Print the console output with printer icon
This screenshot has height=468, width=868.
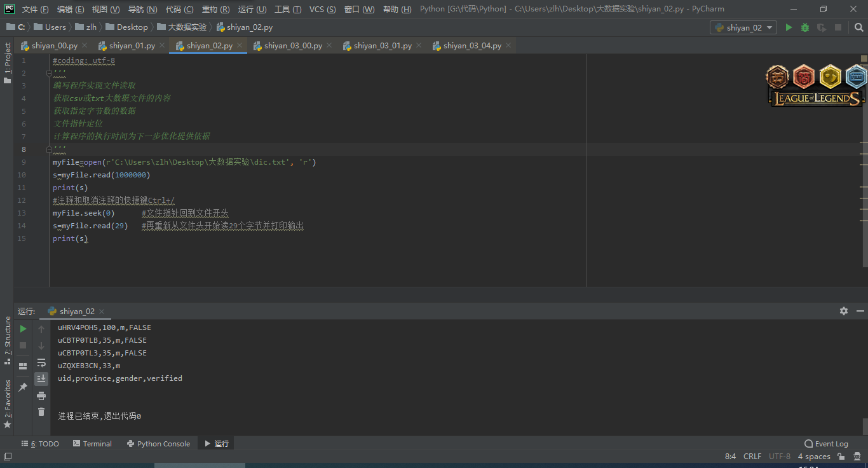41,396
